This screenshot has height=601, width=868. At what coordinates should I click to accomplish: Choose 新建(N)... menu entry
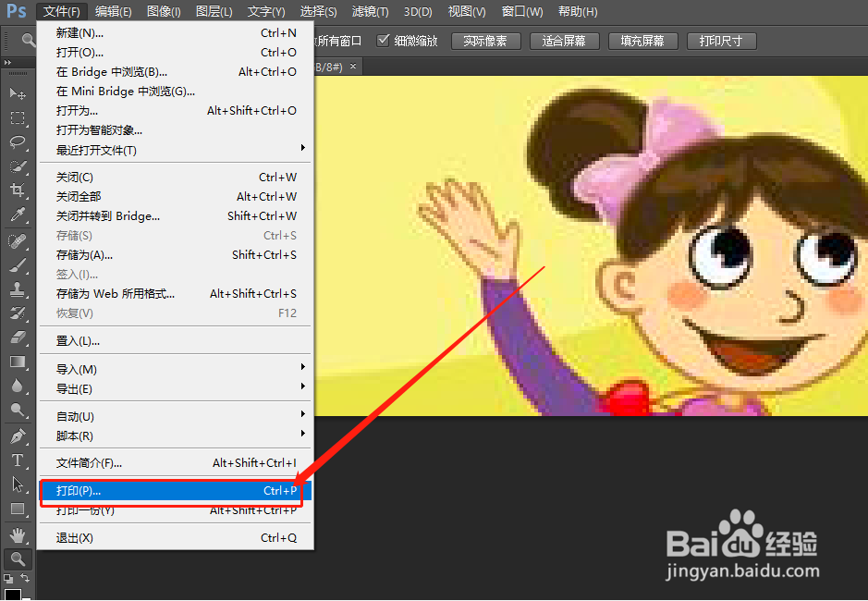click(x=175, y=32)
